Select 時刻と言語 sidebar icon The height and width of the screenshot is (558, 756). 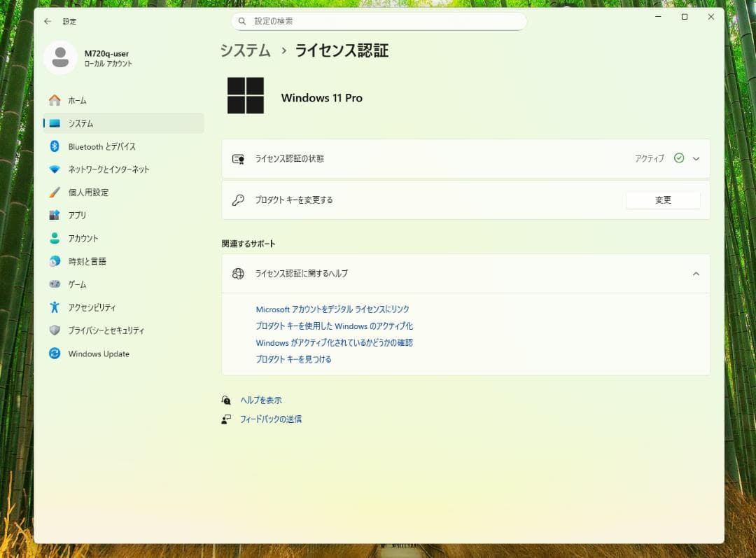click(54, 261)
